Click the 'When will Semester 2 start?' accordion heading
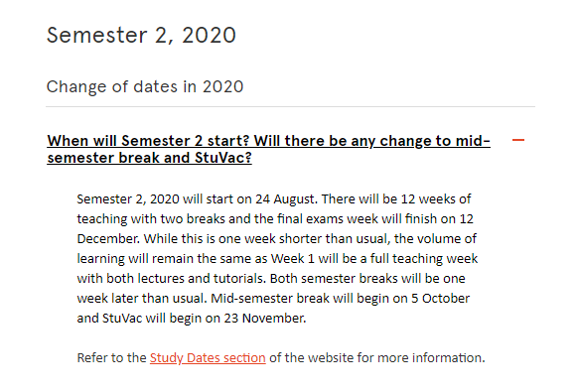This screenshot has height=392, width=577. 268,149
